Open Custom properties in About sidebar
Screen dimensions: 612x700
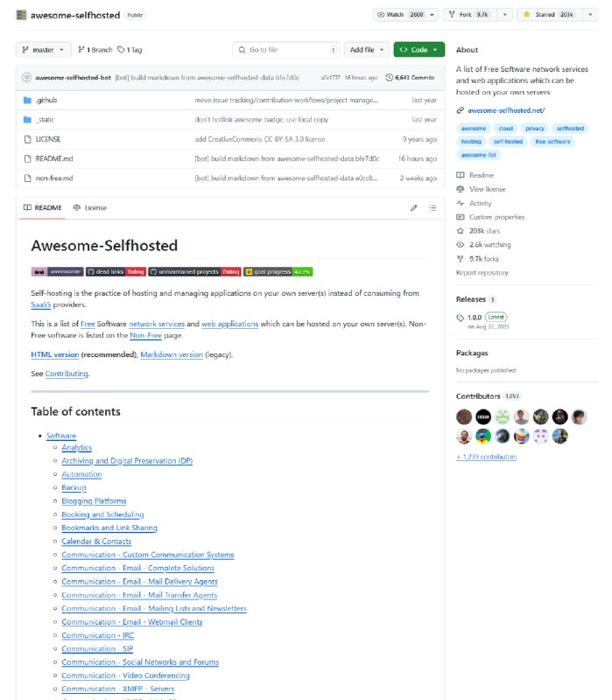[x=490, y=217]
